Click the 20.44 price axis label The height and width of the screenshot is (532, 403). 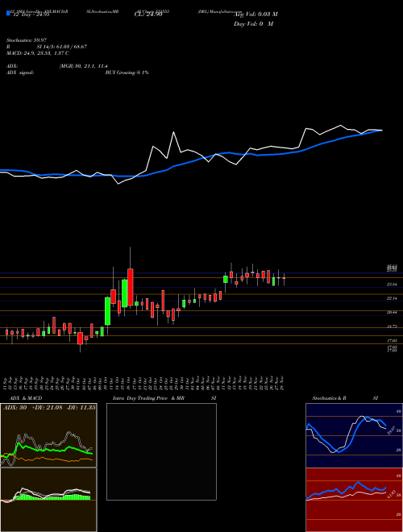coord(392,312)
